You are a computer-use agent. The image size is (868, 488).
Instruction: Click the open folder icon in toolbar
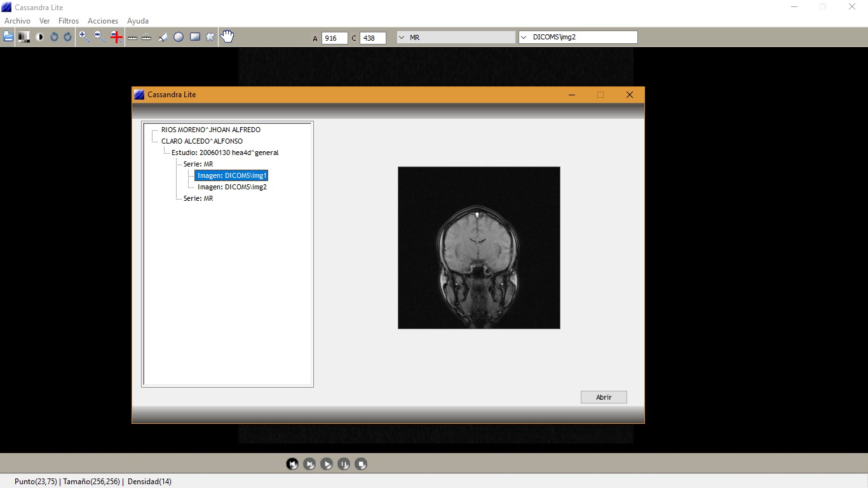tap(8, 37)
